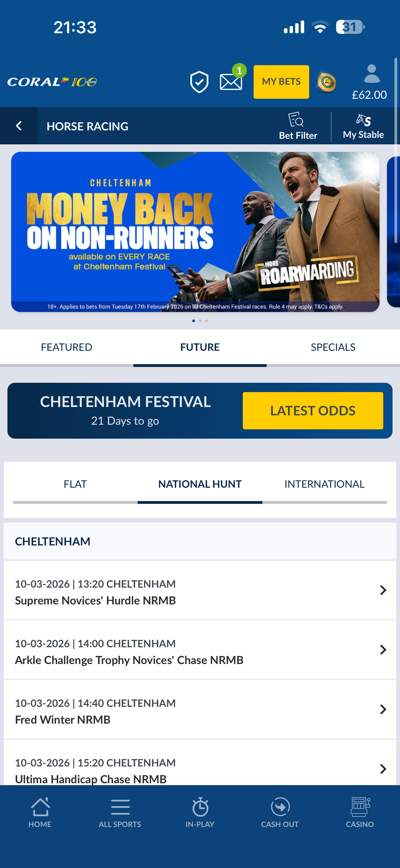Open All Sports menu

coord(120,812)
